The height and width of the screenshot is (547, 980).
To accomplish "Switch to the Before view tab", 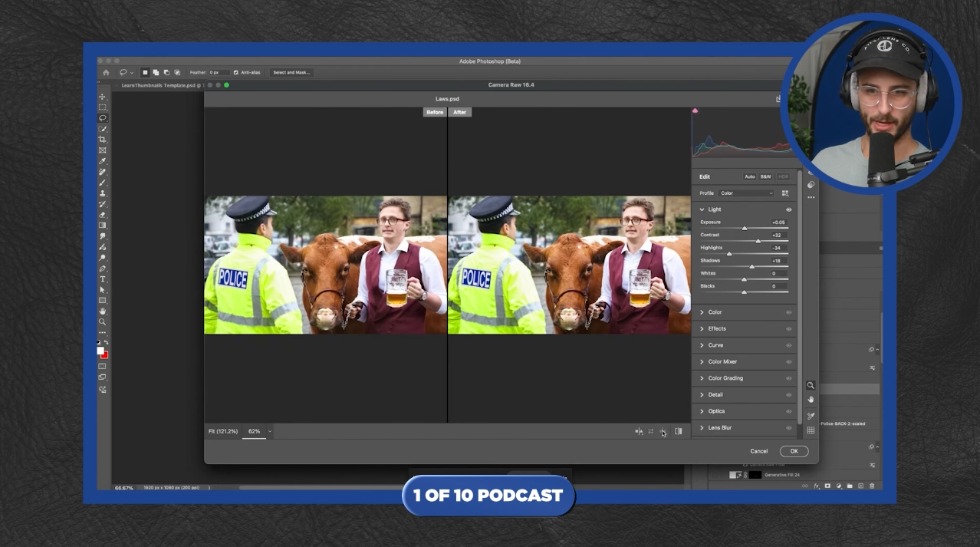I will point(435,112).
